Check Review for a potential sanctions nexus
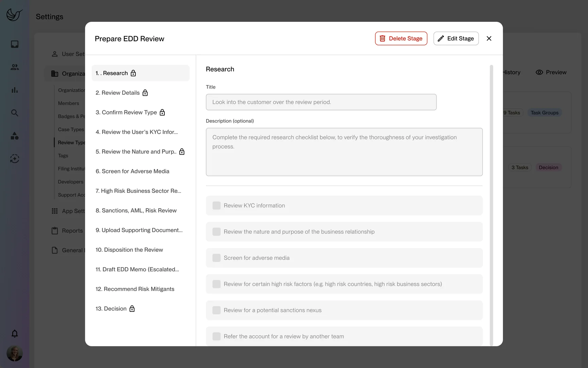 216,310
